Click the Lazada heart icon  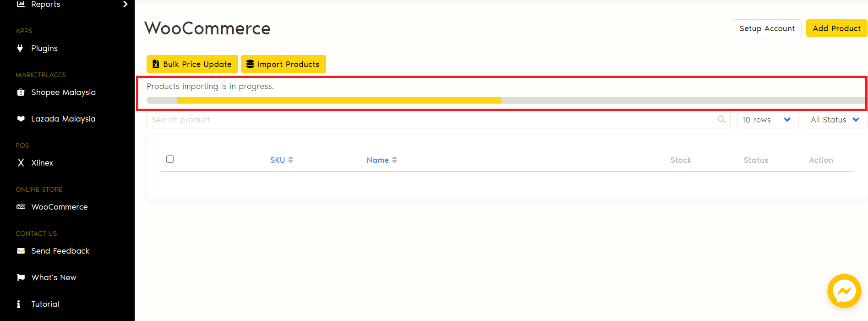click(x=21, y=119)
